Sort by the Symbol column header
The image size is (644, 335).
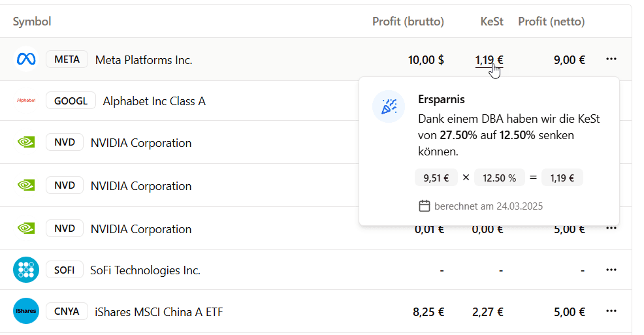click(31, 22)
